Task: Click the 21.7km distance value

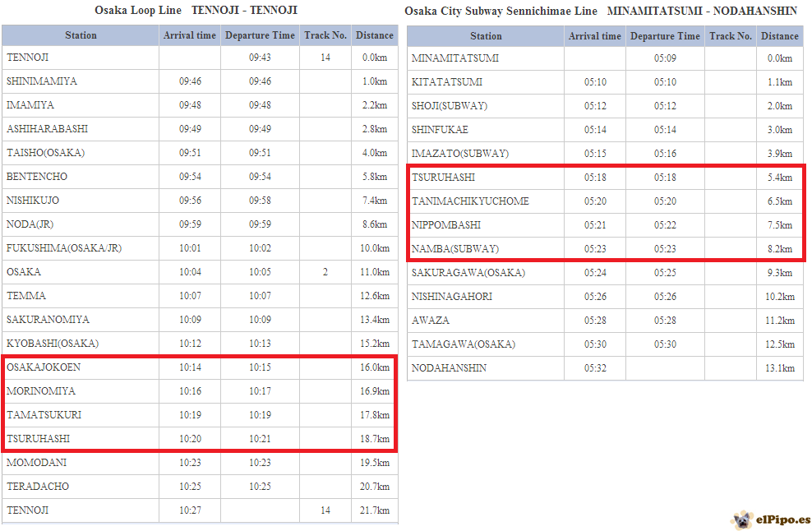Action: point(375,510)
